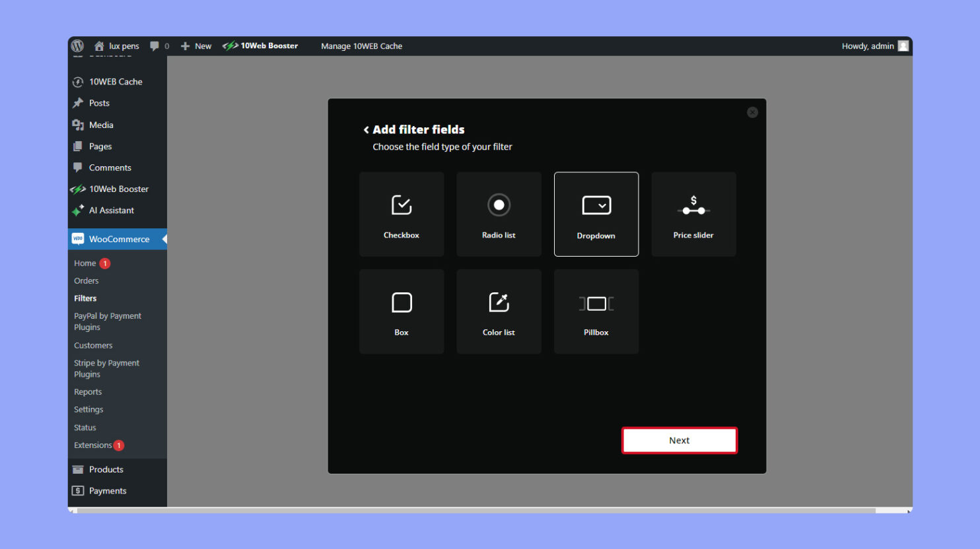
Task: Select the Checkbox filter field type
Action: click(402, 214)
